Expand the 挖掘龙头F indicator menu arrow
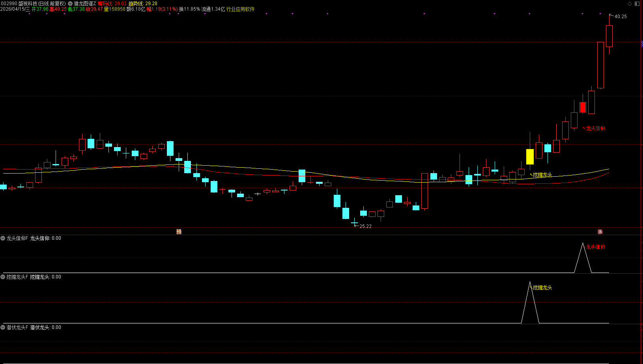This screenshot has width=643, height=364. (x=3, y=277)
